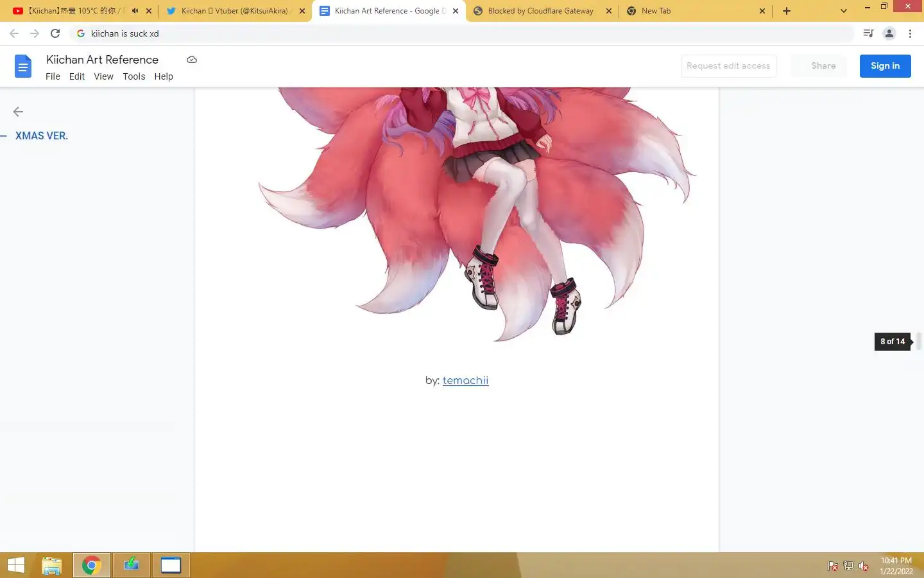Open the Edit menu
The height and width of the screenshot is (578, 924).
[x=77, y=76]
